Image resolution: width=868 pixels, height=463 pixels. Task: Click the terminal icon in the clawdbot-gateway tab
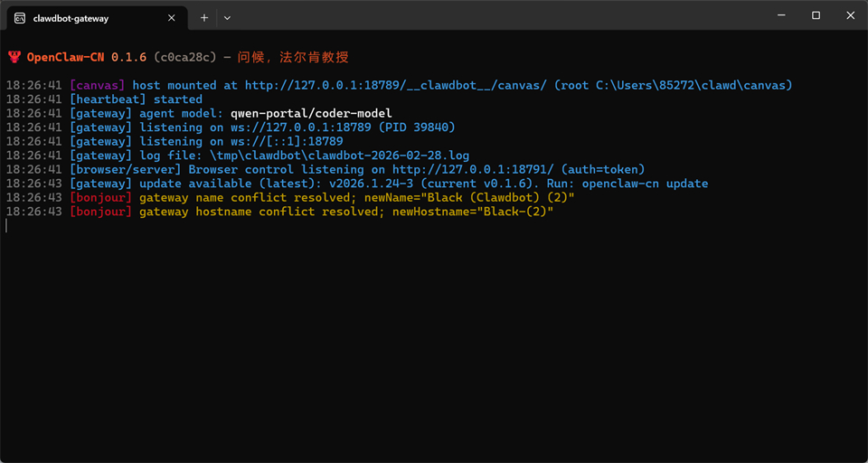(x=20, y=17)
